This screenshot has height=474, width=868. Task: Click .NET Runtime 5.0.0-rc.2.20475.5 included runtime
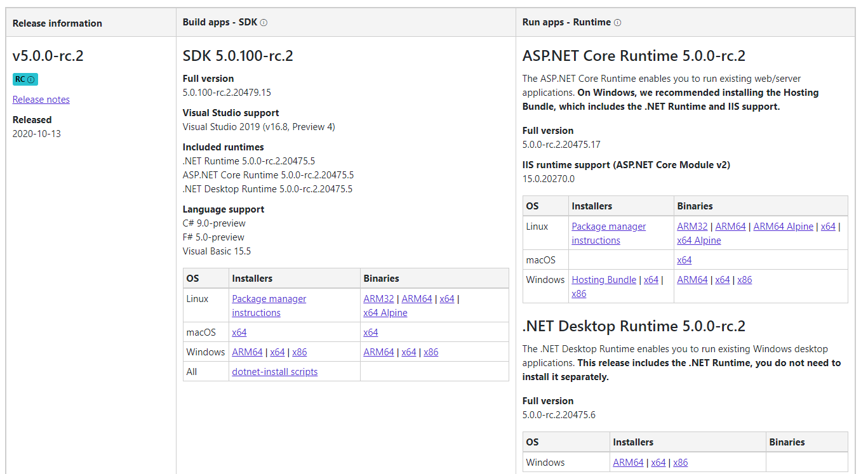(249, 161)
